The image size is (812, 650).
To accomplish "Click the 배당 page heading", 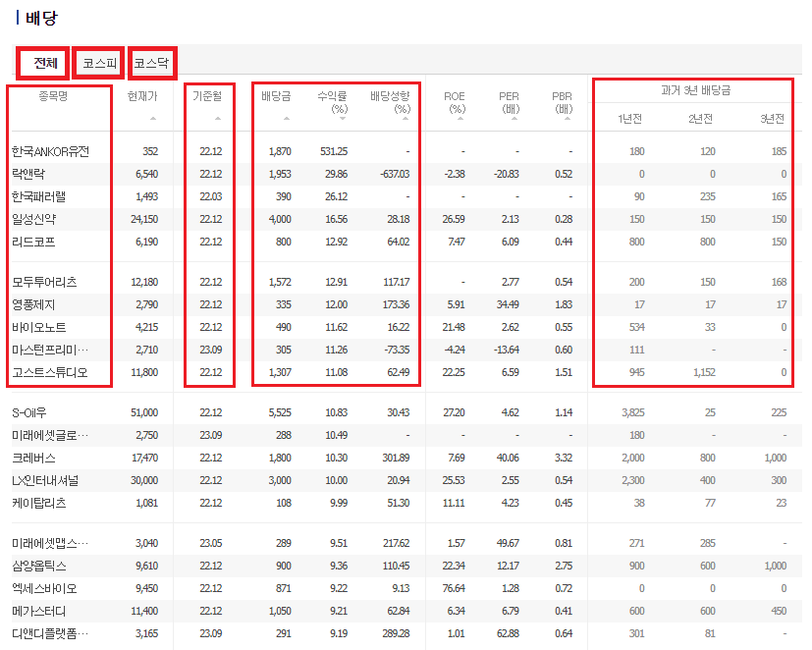I will pos(42,18).
